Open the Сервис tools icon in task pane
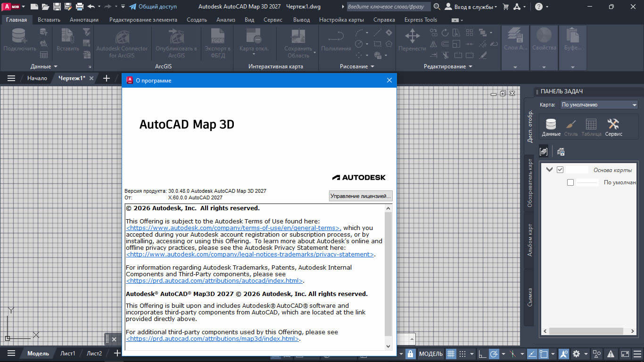 (613, 126)
